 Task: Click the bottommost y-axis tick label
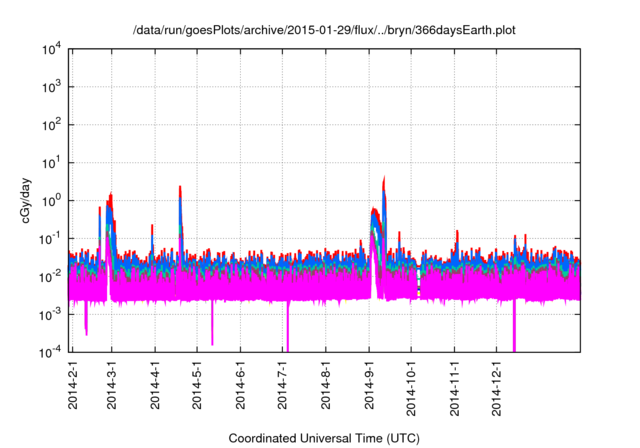[51, 352]
